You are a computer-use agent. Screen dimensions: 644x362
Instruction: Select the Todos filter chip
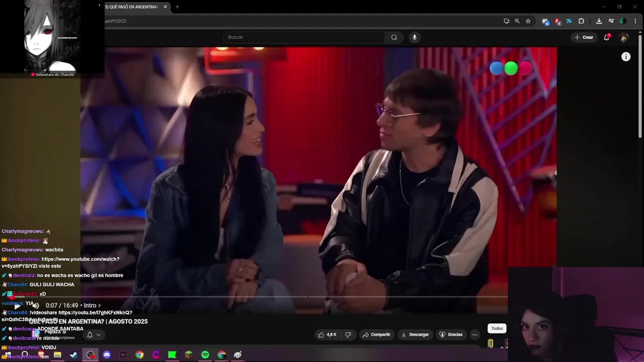coord(497,328)
